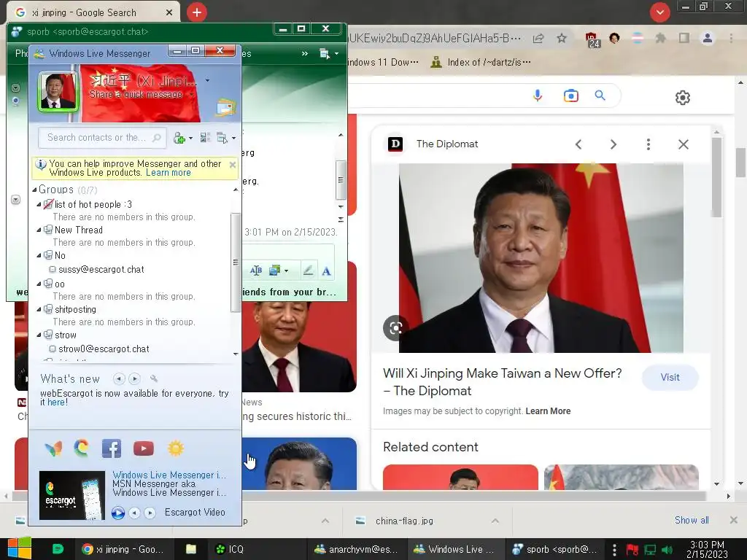
Task: Click the Google Lens icon on image
Action: [x=395, y=327]
